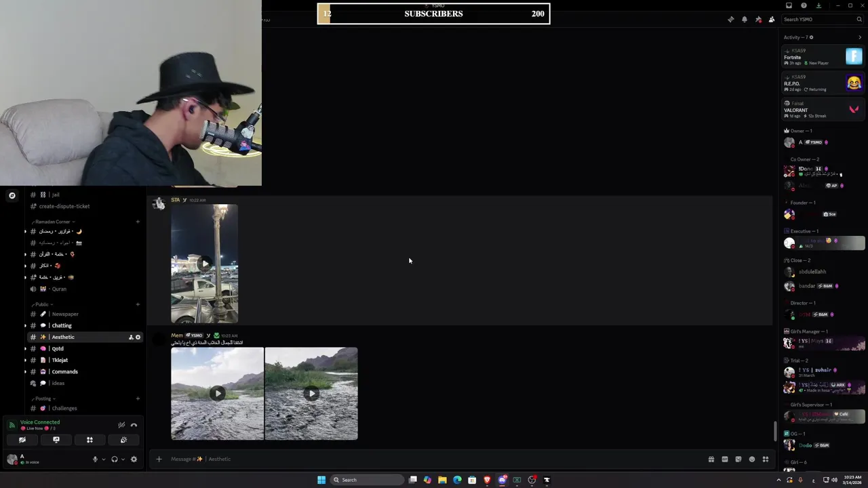Click the Search YSMO field
This screenshot has width=868, height=488.
coord(822,20)
